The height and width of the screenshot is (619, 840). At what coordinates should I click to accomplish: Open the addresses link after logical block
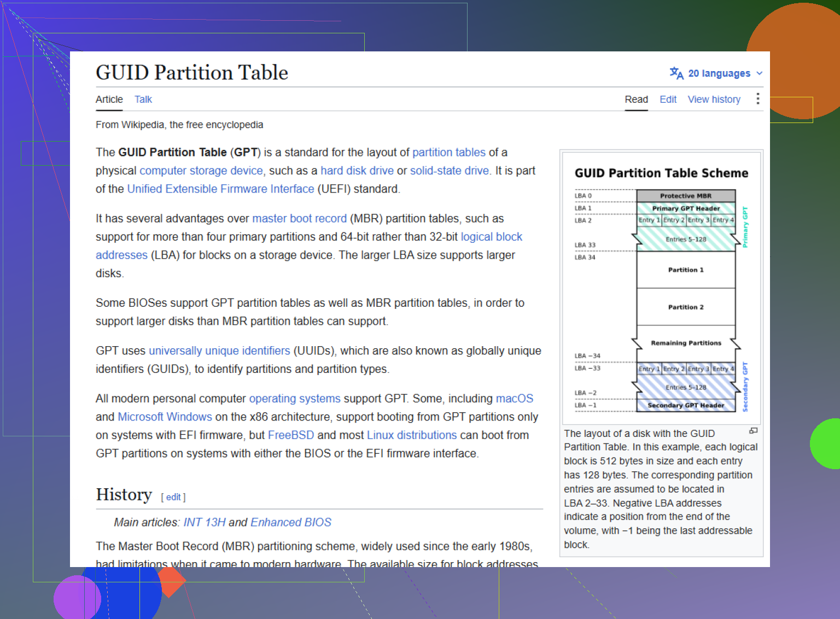(121, 255)
